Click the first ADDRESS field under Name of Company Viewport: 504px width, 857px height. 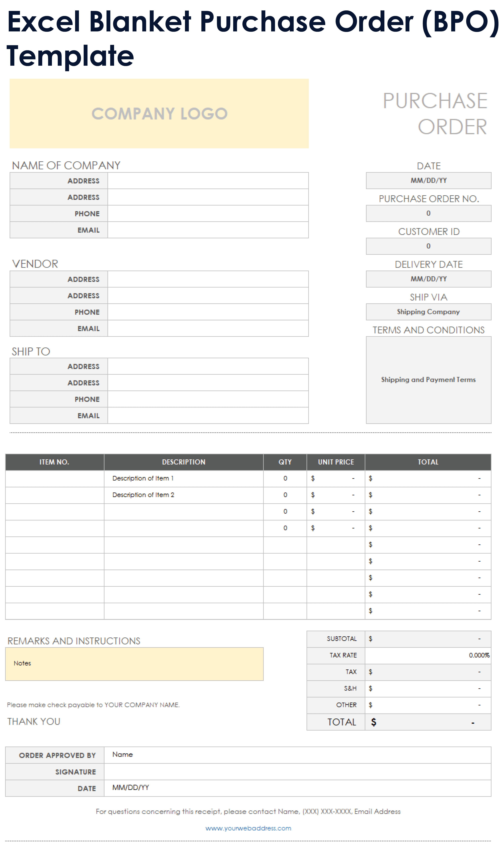(208, 181)
